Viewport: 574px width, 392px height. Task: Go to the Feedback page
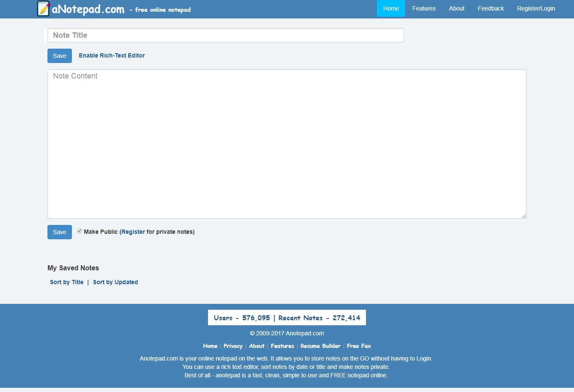[x=490, y=8]
